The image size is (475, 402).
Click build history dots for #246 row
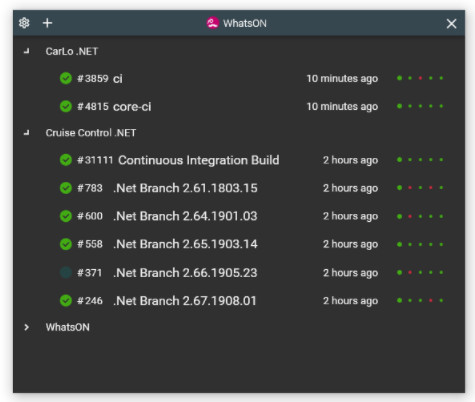[420, 300]
